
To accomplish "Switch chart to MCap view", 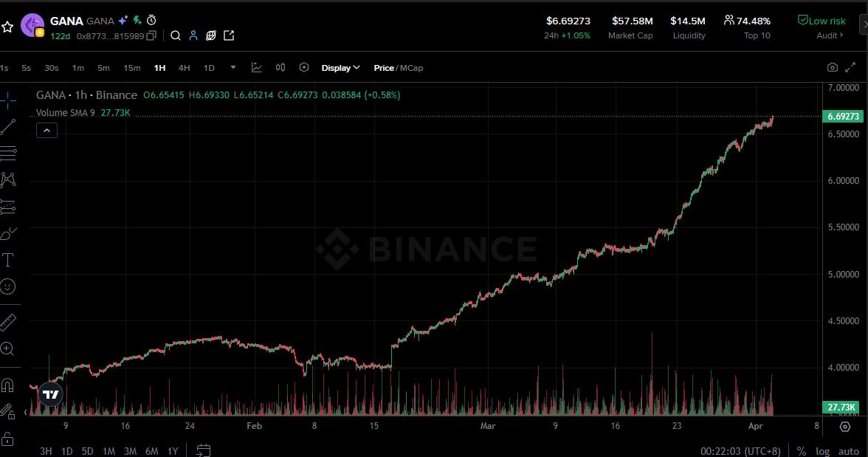I will click(x=411, y=68).
